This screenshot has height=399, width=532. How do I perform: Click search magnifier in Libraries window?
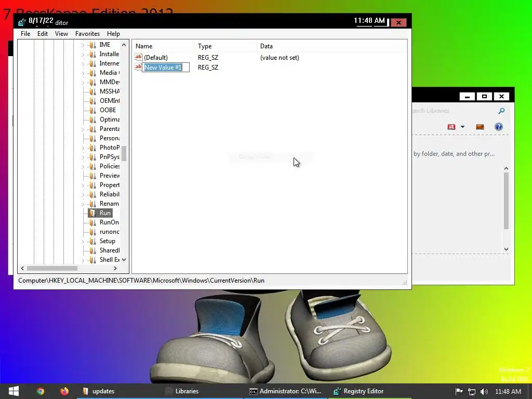(x=501, y=111)
